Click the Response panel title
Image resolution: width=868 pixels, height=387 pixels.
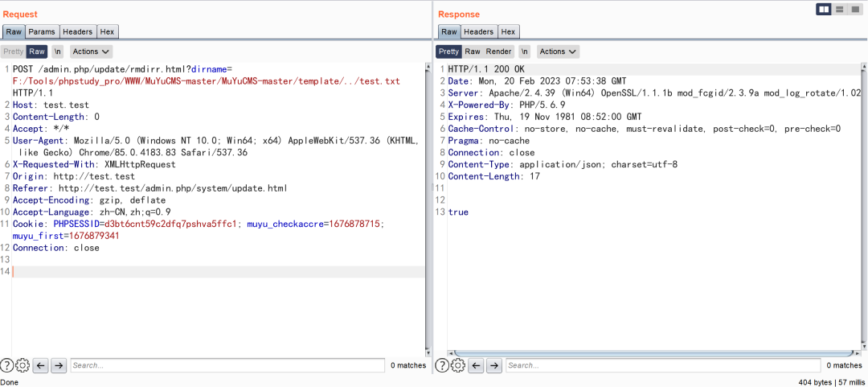point(459,14)
